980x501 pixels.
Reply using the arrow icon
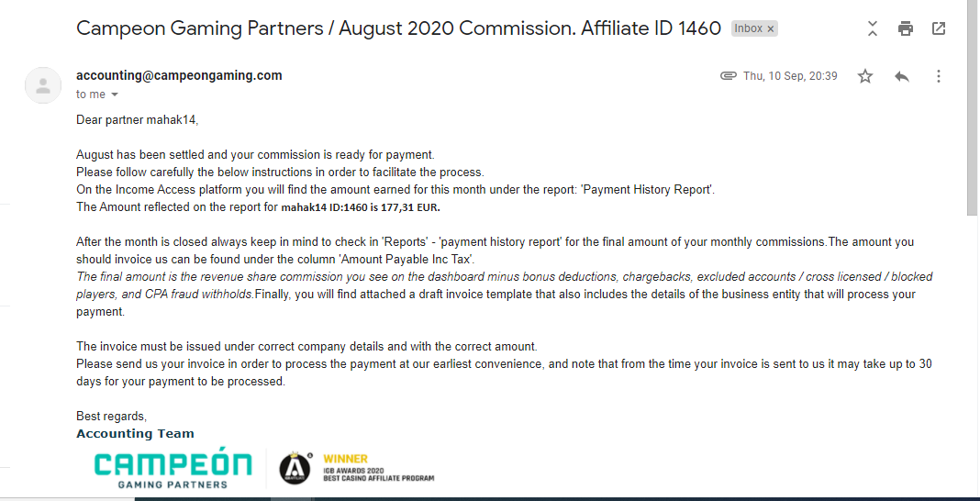click(x=901, y=76)
